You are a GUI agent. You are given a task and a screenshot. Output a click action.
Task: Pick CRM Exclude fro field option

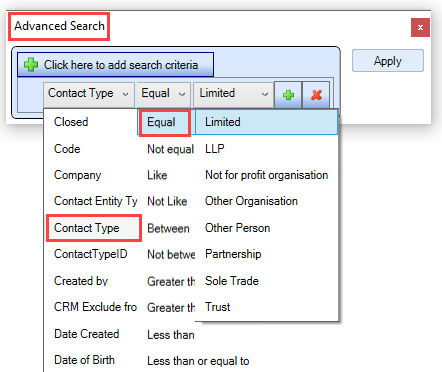pos(95,307)
